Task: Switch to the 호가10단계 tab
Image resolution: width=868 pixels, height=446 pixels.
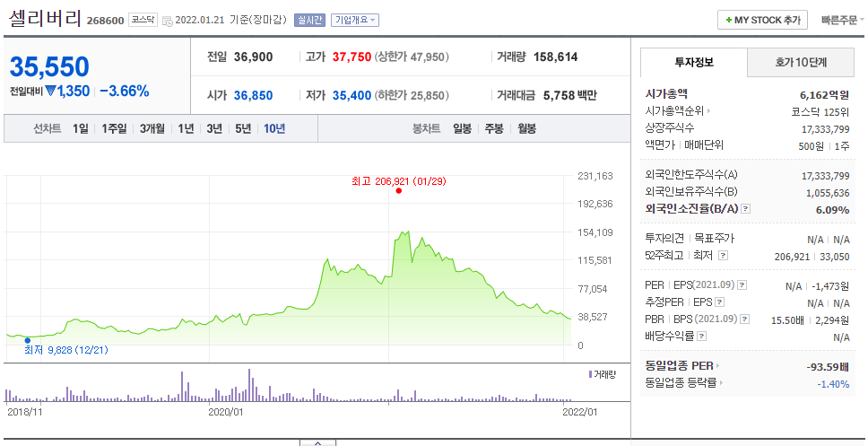Action: pos(801,63)
